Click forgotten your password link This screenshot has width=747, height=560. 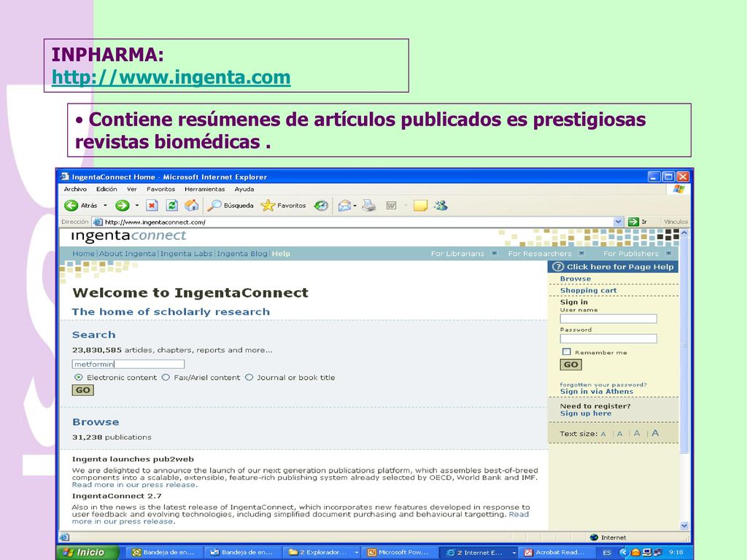(x=603, y=384)
